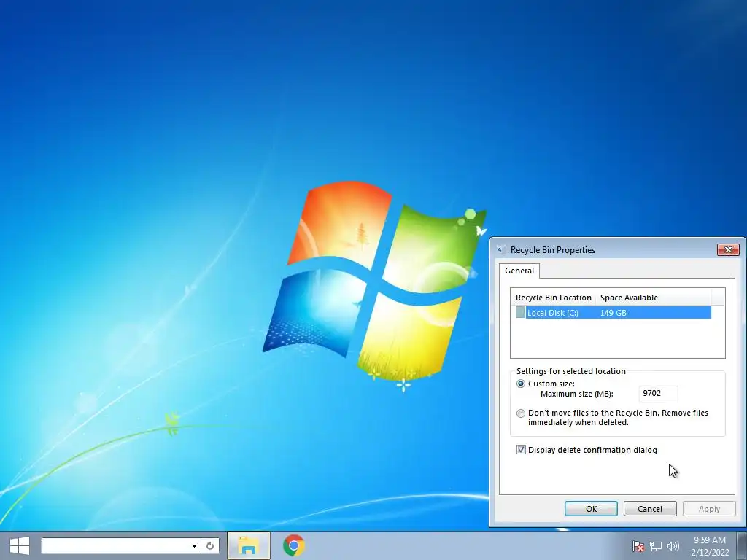Open the volume speaker icon
Screen dimensions: 747x560
click(673, 546)
